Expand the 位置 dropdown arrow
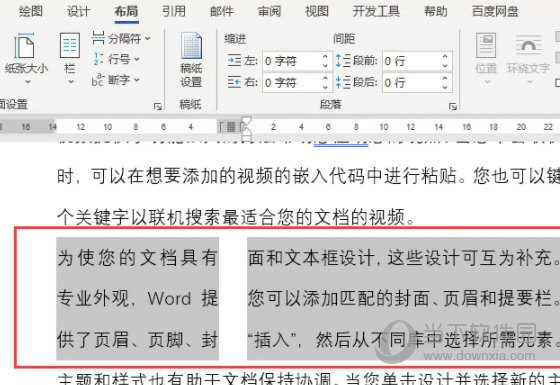Screen dimensions: 560x385 487,82
